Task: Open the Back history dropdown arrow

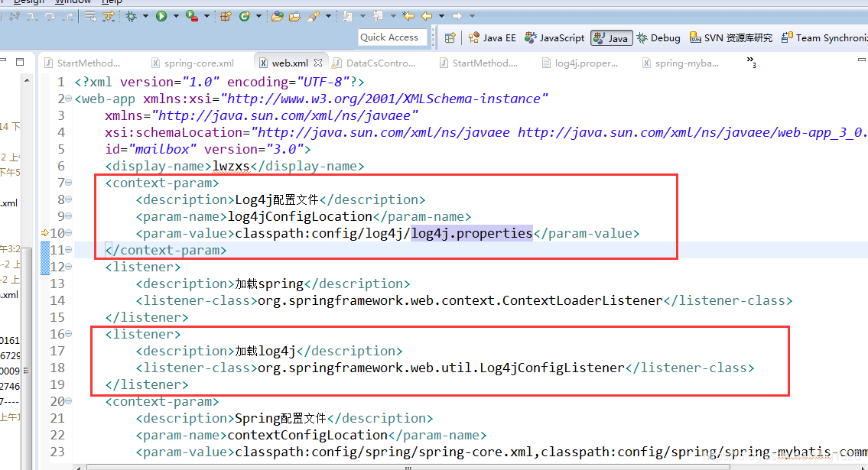Action: 442,16
